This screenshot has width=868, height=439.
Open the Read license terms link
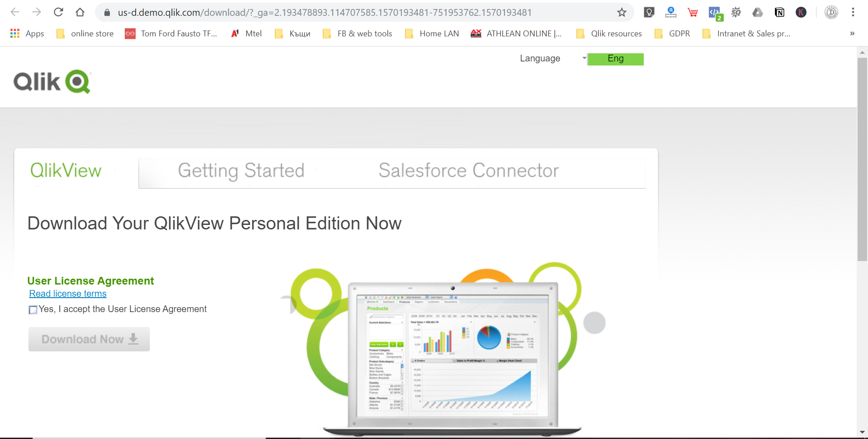[68, 294]
